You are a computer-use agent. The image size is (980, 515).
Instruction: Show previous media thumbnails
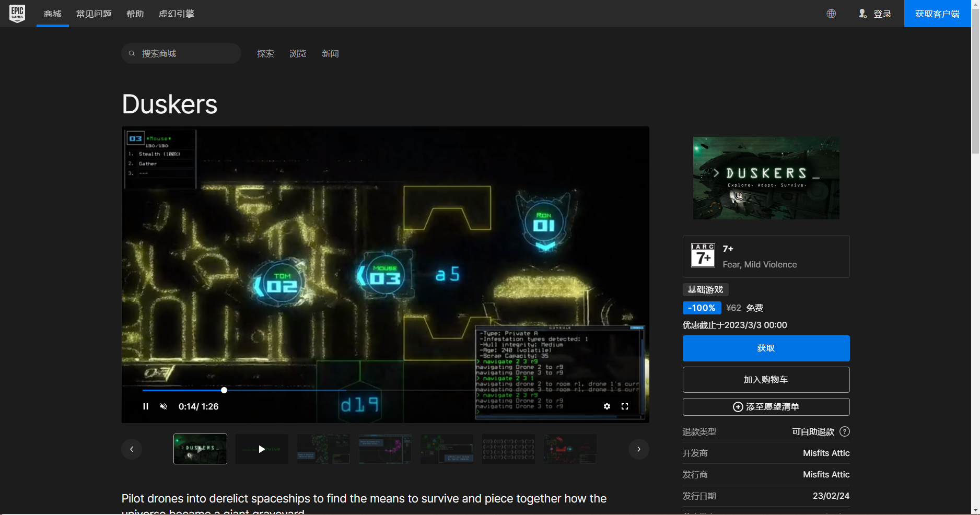coord(132,449)
